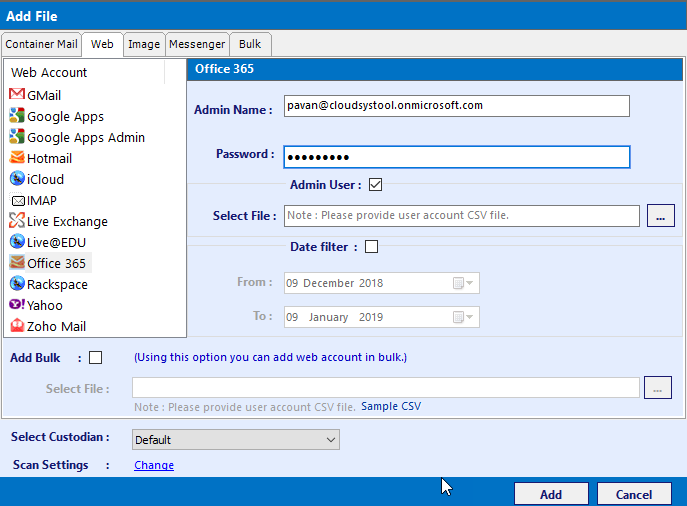Click the Office 365 icon
Viewport: 687px width, 506px height.
coord(17,262)
